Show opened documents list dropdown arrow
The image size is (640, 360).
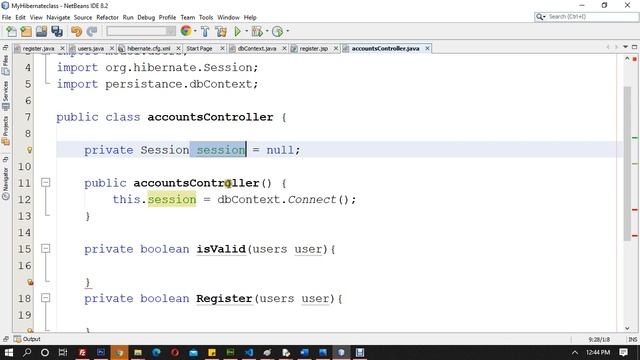point(625,47)
